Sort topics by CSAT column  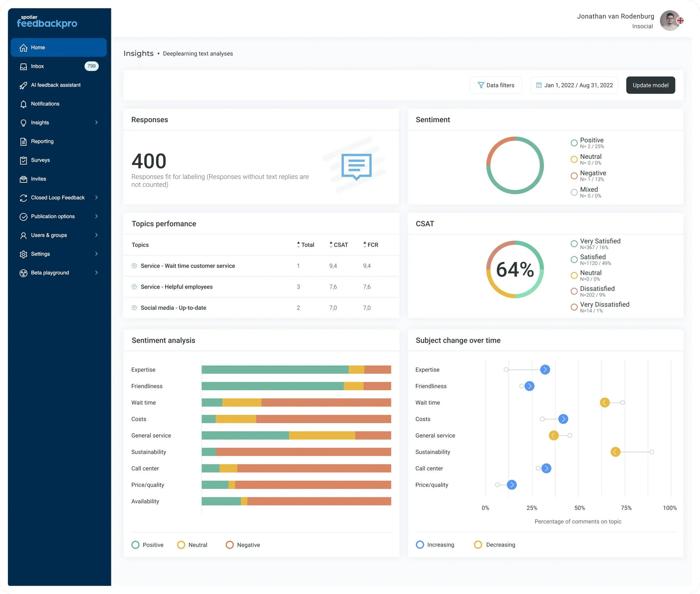coord(339,245)
